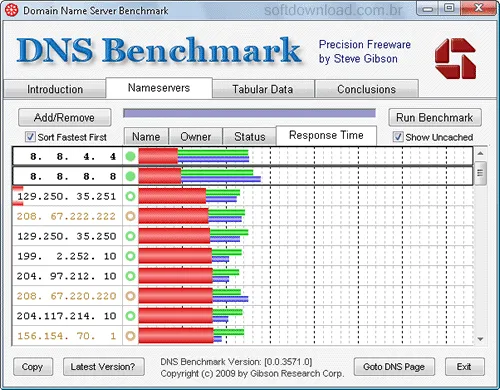Click status circle for 129.250.35.251
This screenshot has width=500, height=390.
[x=130, y=196]
